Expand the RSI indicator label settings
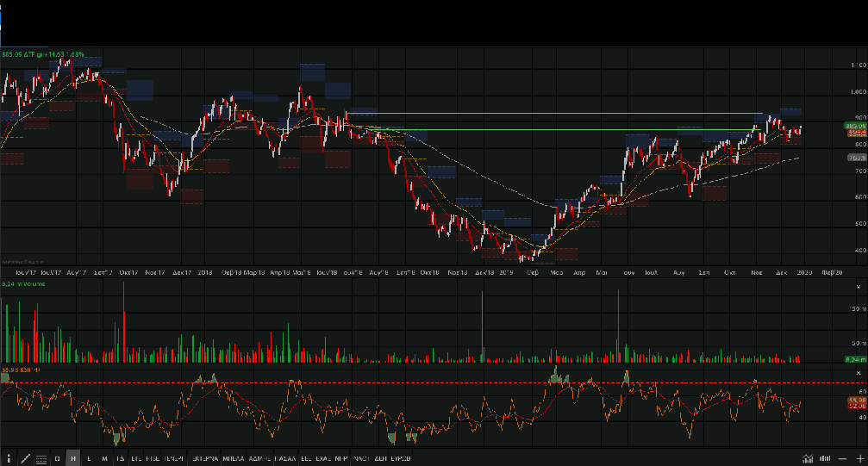 tap(16, 370)
